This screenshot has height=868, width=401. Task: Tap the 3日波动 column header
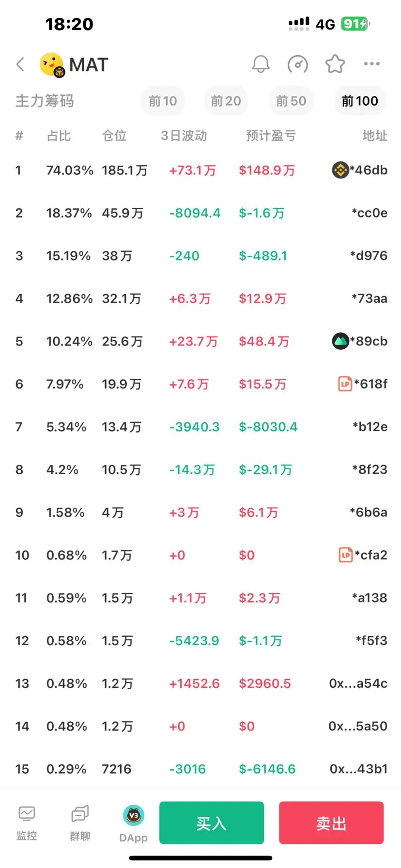coord(184,136)
